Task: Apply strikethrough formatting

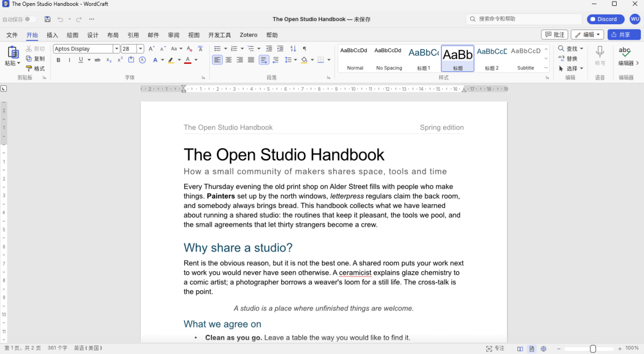Action: pyautogui.click(x=97, y=60)
